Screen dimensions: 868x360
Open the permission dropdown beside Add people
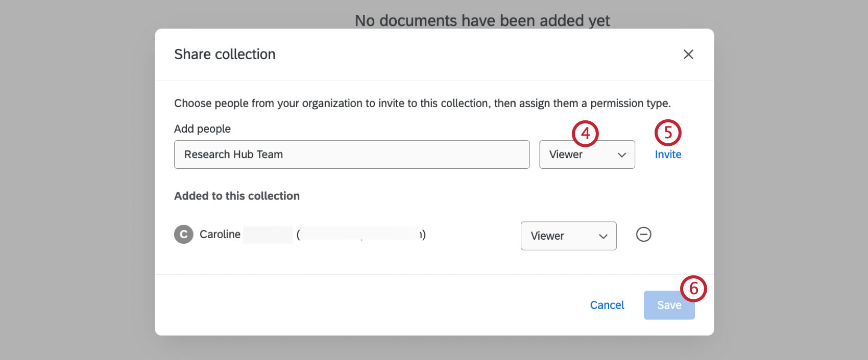[587, 155]
